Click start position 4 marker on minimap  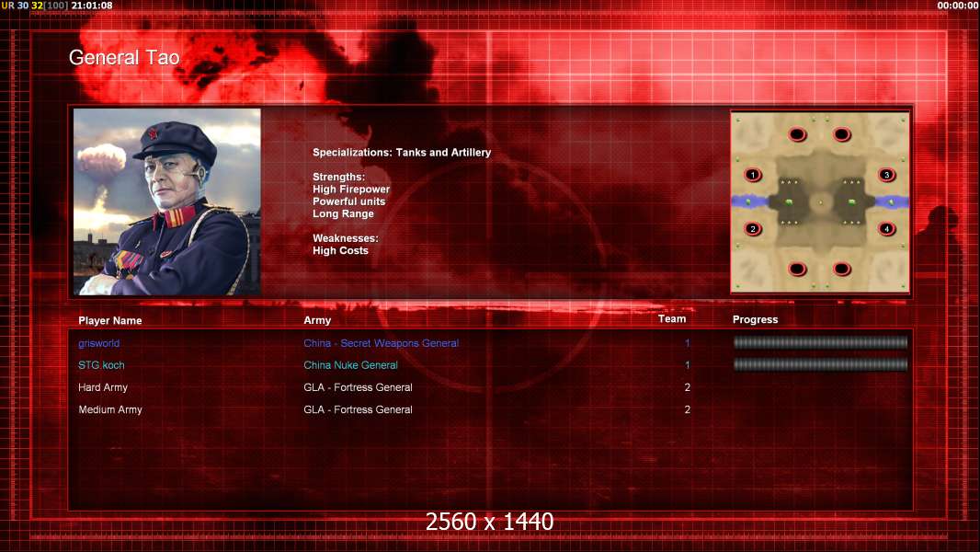[886, 229]
